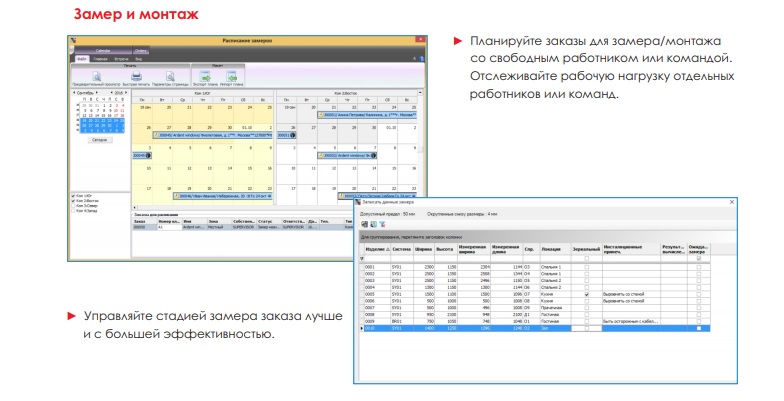The image size is (784, 401).
Task: Uncheck the mirrored checkbox for item 0005
Action: pos(586,294)
